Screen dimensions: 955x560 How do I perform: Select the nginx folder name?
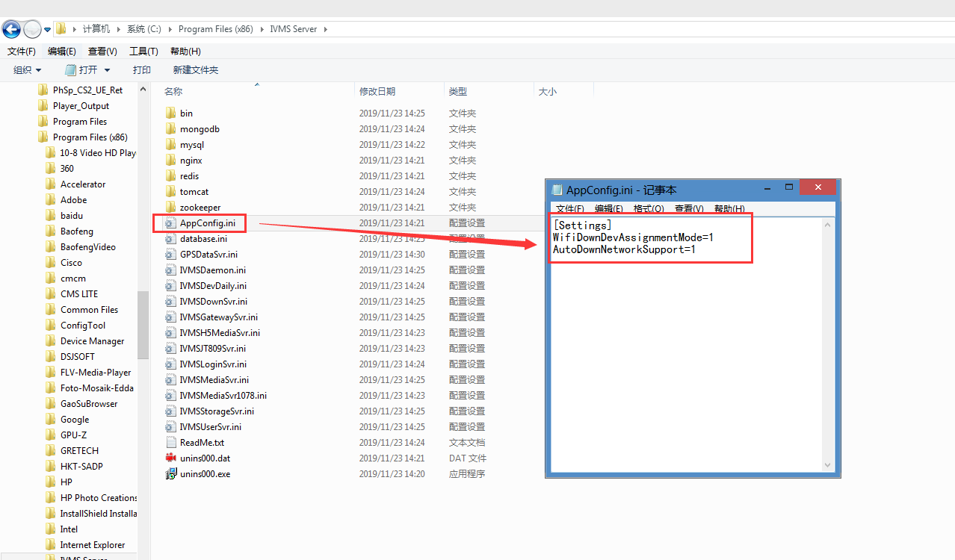(191, 161)
